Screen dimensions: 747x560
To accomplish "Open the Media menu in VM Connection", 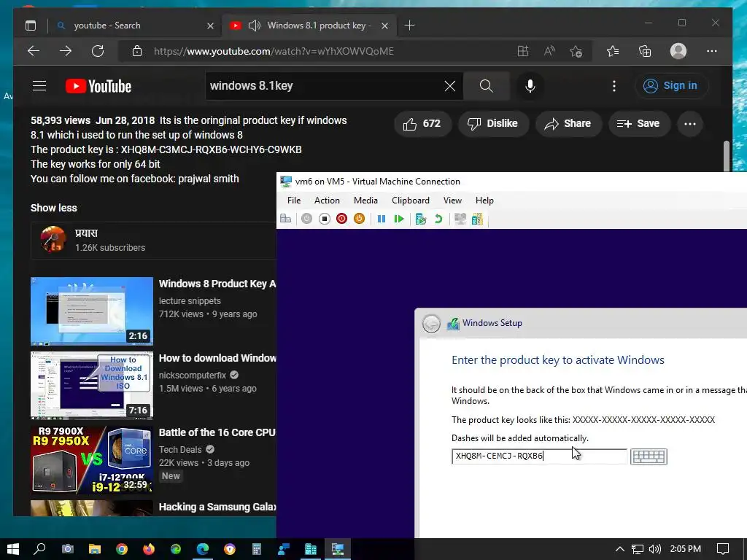I will pyautogui.click(x=365, y=201).
